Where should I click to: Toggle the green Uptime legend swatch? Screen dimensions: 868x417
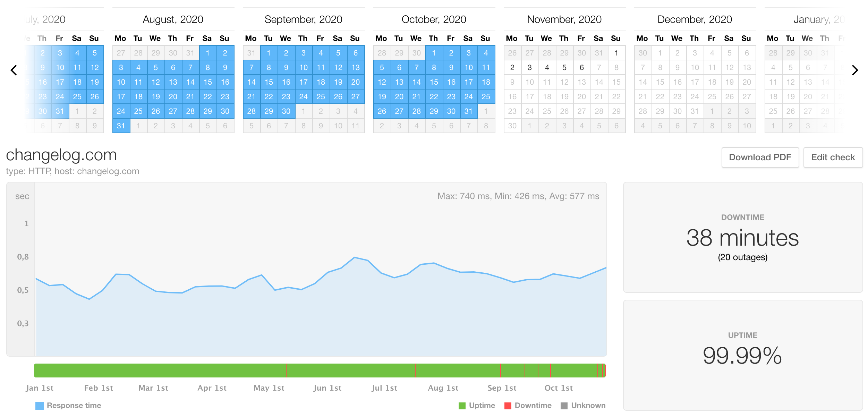[x=462, y=406]
